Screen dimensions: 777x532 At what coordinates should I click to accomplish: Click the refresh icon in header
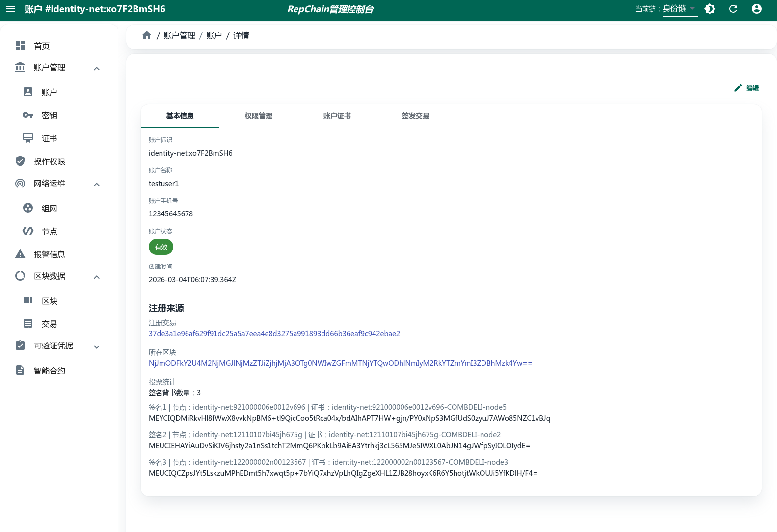733,9
